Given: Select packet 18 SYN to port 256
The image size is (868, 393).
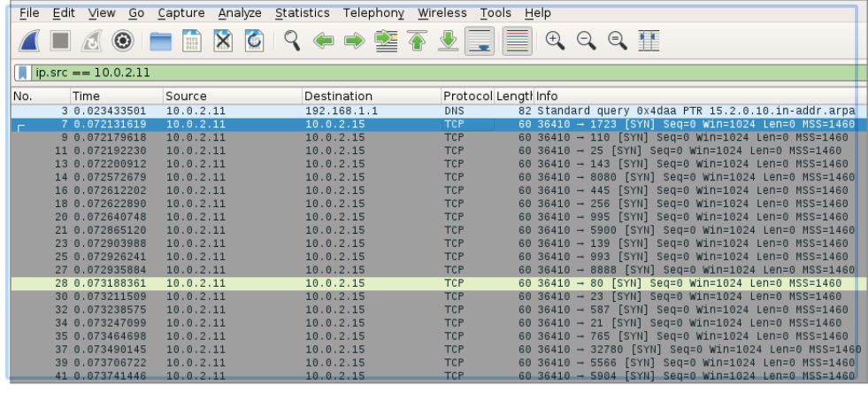Looking at the screenshot, I should tap(439, 204).
